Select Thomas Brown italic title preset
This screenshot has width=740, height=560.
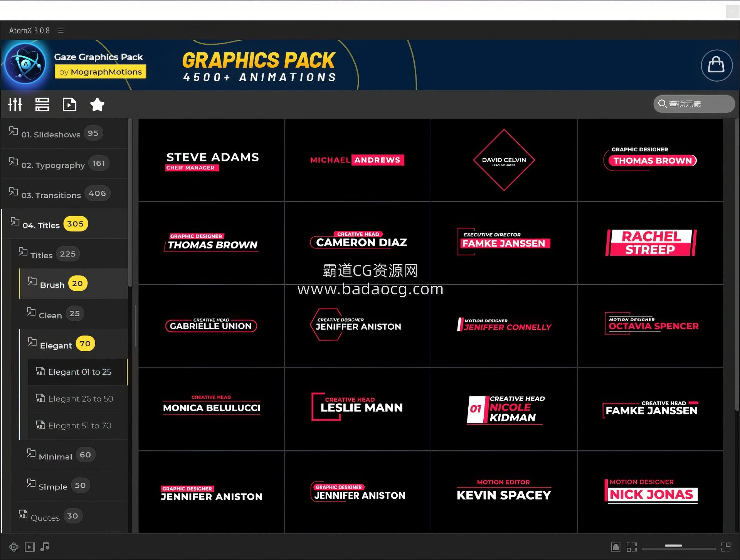[x=211, y=243]
